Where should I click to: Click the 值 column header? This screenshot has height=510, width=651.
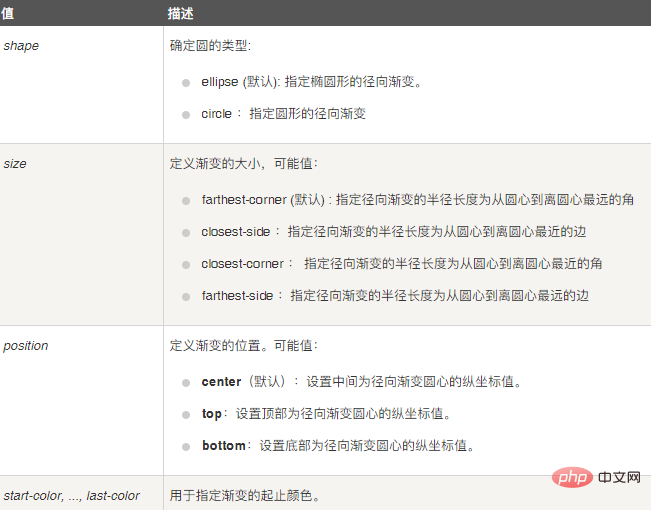(7, 13)
